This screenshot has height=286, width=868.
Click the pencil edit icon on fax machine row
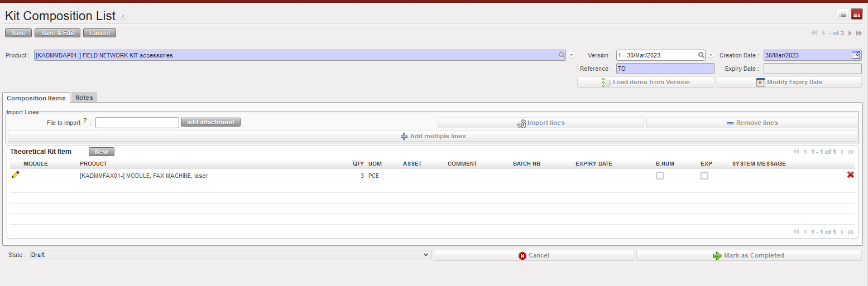[x=16, y=175]
